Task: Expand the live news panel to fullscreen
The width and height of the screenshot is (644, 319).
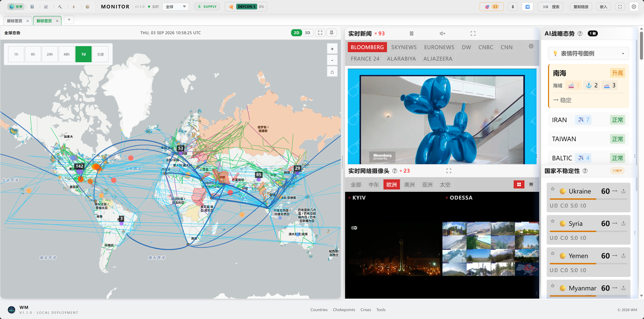Action: pos(473,33)
